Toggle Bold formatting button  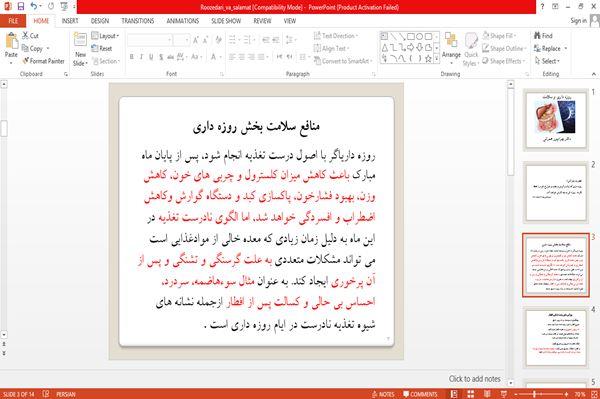132,57
